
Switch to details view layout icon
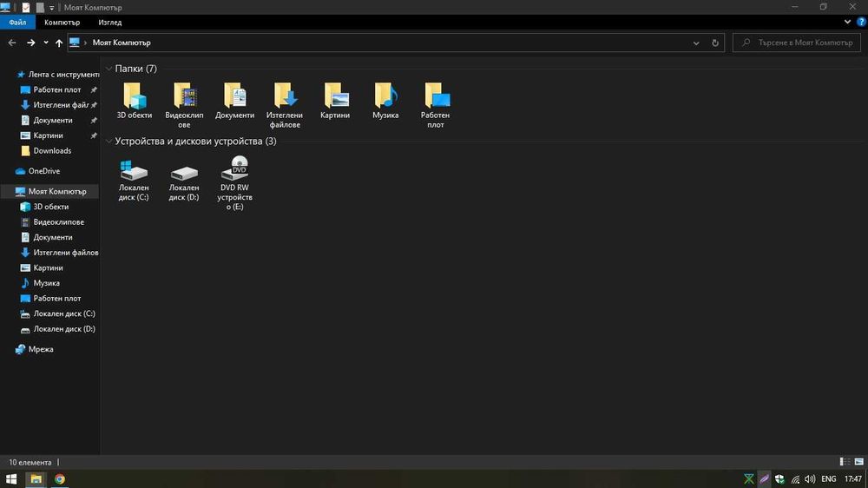(x=845, y=461)
